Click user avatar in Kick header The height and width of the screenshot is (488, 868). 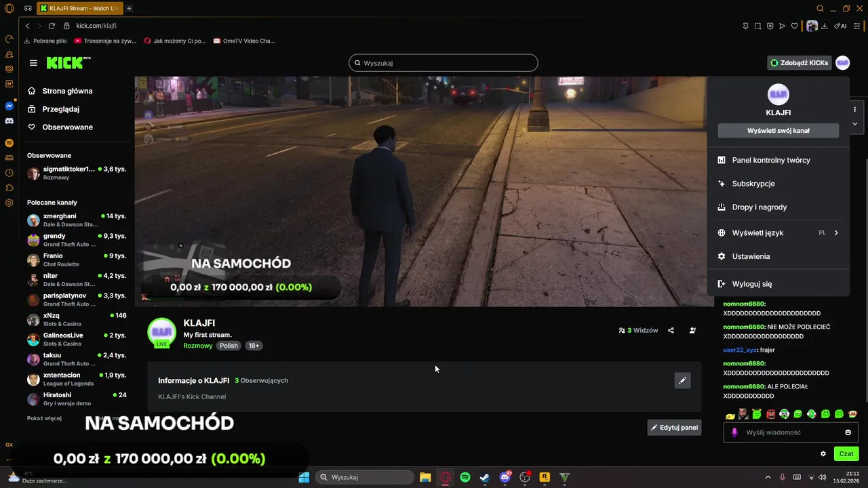point(842,62)
